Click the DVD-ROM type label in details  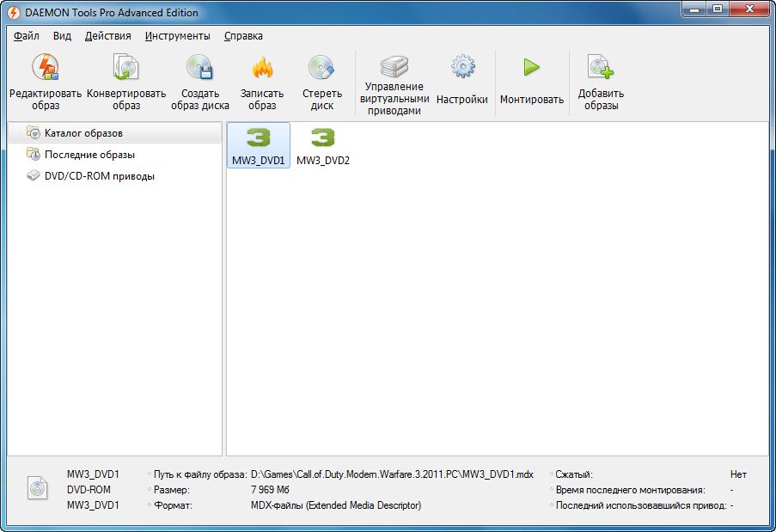point(89,489)
